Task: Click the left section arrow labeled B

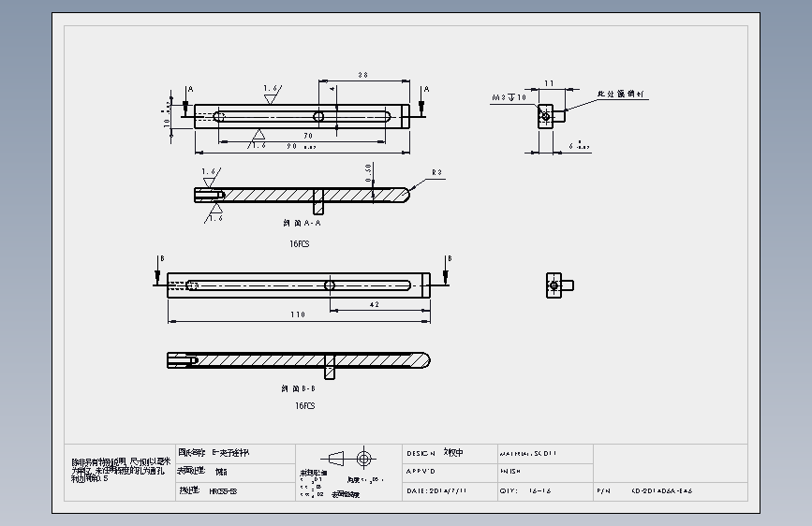Action: 158,270
